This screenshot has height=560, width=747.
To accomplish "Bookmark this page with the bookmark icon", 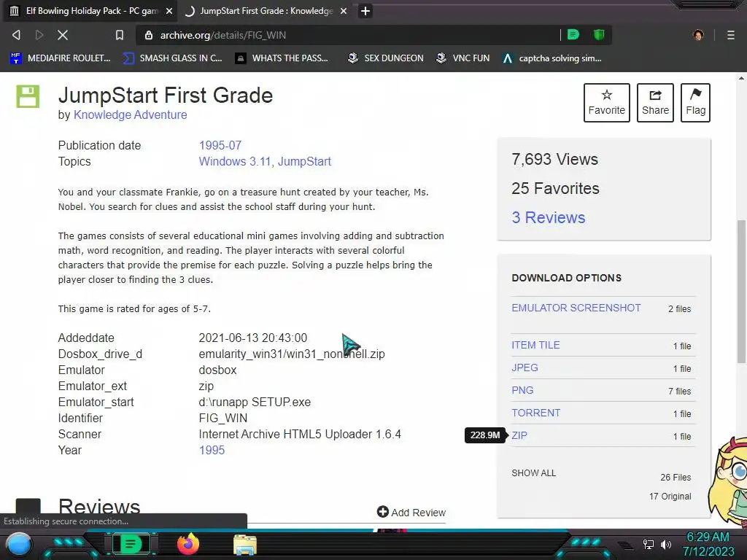I will (120, 35).
